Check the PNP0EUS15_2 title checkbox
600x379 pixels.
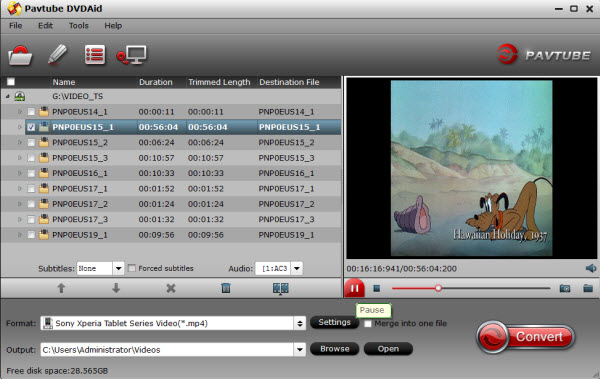[31, 142]
